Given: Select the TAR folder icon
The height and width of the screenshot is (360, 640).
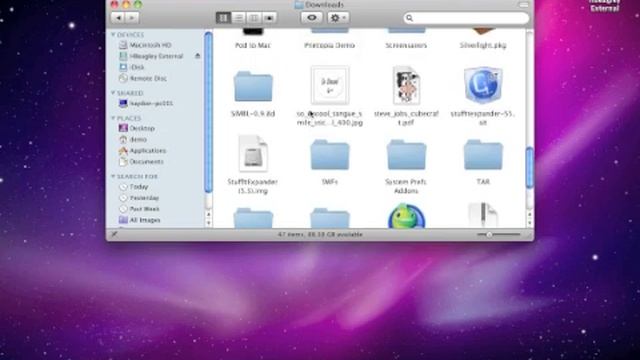Looking at the screenshot, I should coord(483,155).
